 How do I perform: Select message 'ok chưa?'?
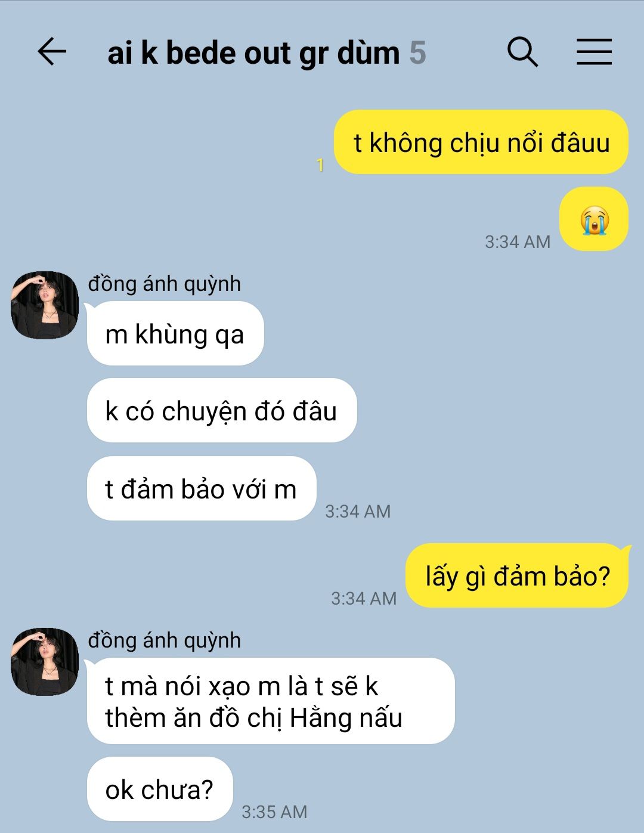(x=160, y=789)
